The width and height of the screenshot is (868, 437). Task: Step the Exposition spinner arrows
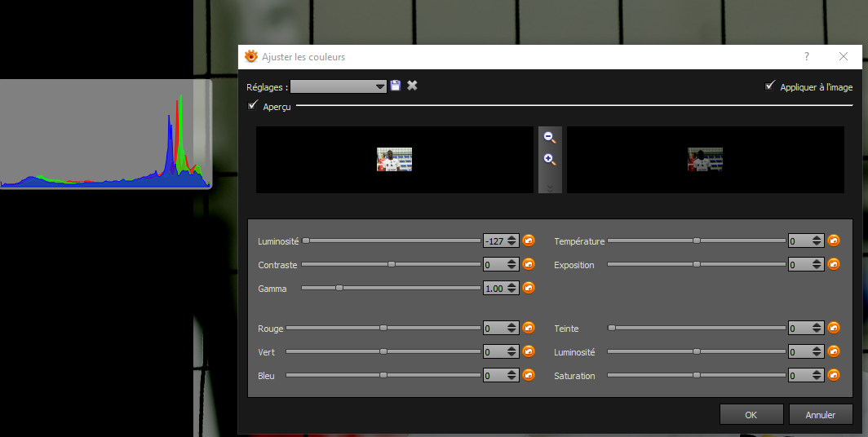pos(817,265)
